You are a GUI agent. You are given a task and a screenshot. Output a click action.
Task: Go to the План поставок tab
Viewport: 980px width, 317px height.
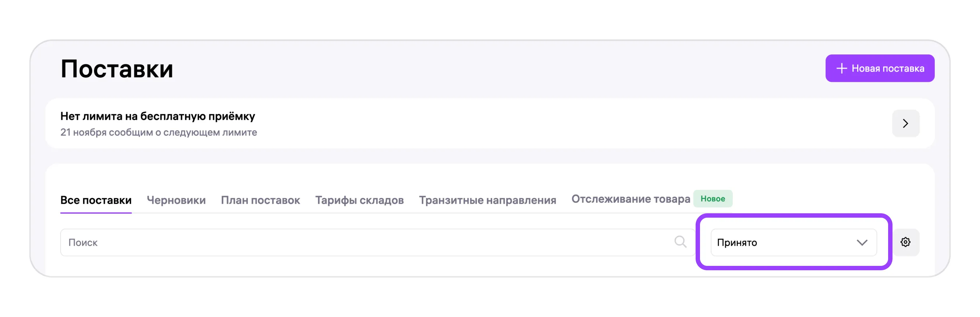(x=260, y=200)
